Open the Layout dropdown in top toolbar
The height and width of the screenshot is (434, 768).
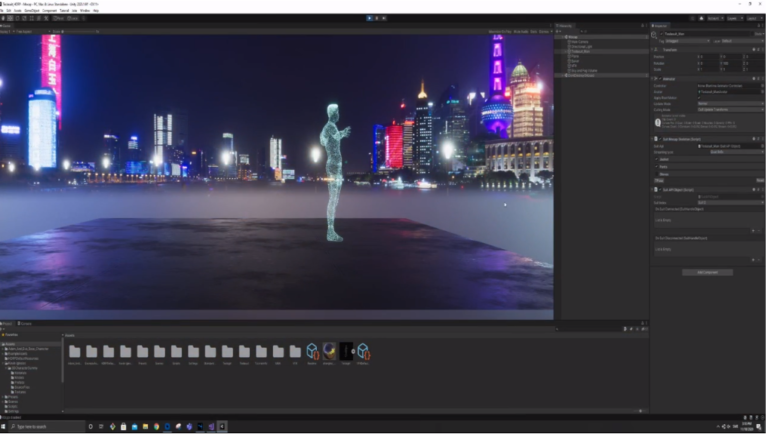point(752,18)
